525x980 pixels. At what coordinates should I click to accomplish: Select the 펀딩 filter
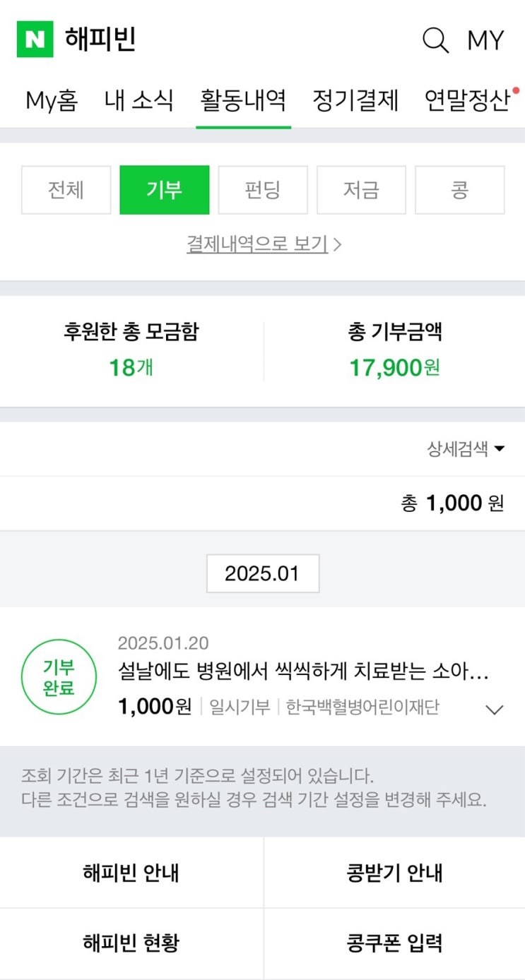coord(263,190)
